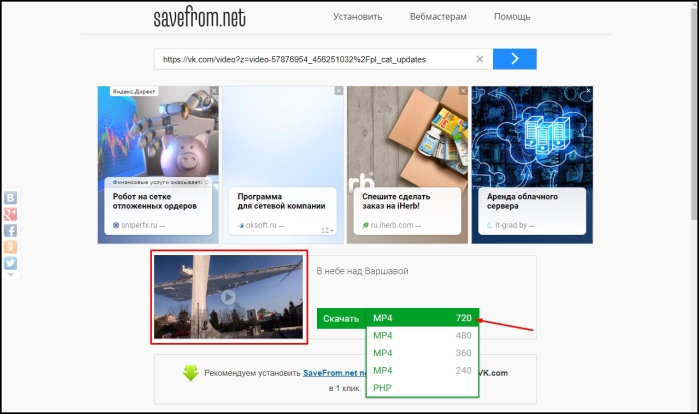Click the Скачать download button
Screen dimensions: 699x414
[x=341, y=319]
